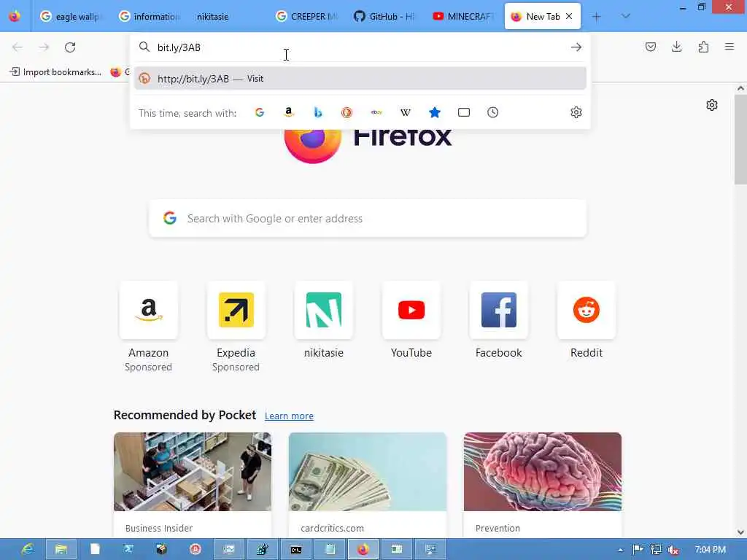The height and width of the screenshot is (560, 747).
Task: Click the vertical scrollbar thumb
Action: pyautogui.click(x=740, y=139)
